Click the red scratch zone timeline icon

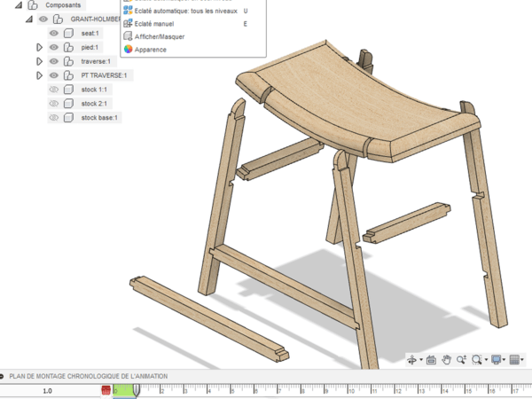click(106, 390)
